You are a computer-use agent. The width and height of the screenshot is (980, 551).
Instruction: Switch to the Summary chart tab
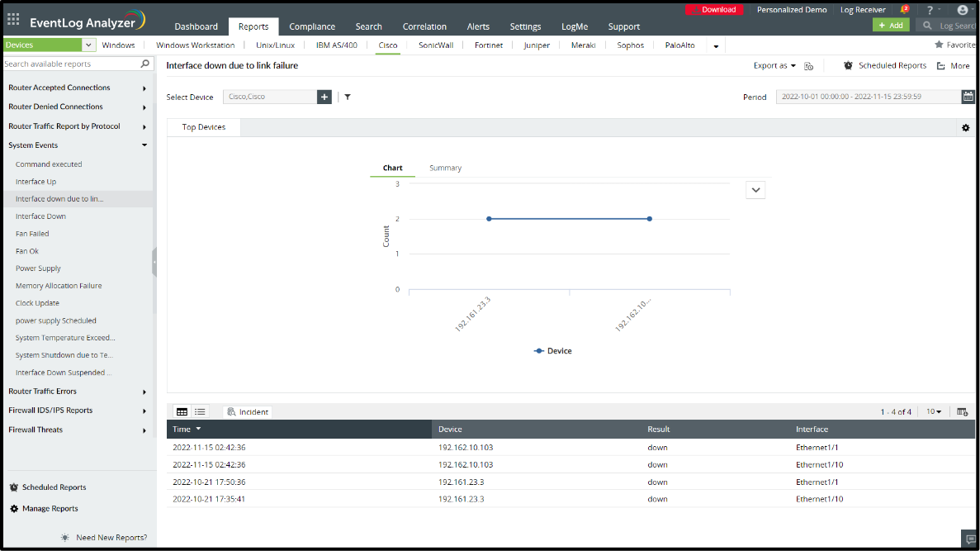(445, 168)
